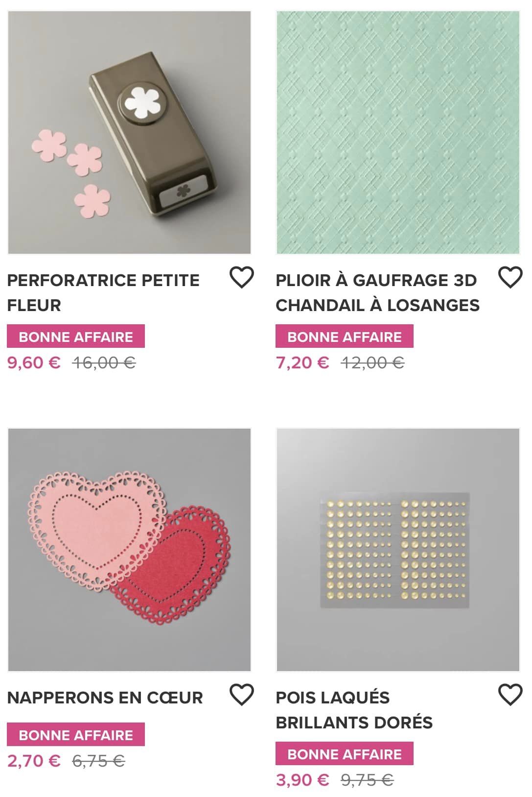Click the crossed-out 9,75 € original price
Image resolution: width=532 pixels, height=797 pixels.
coord(367,780)
